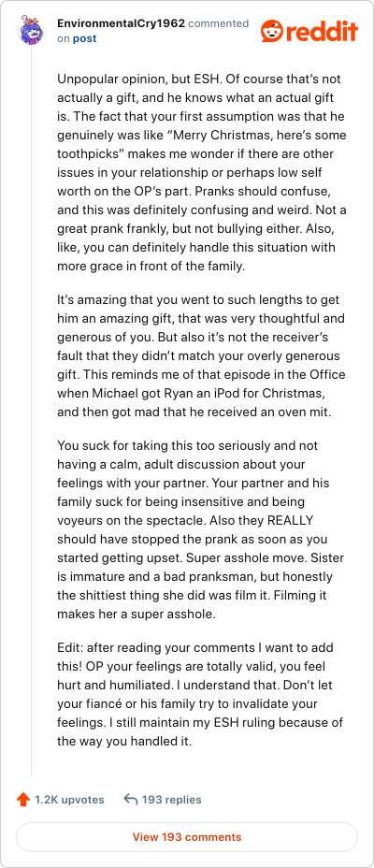
Task: Click the paragraph starting "Unpopular opinion, but ESH"
Action: point(202,173)
